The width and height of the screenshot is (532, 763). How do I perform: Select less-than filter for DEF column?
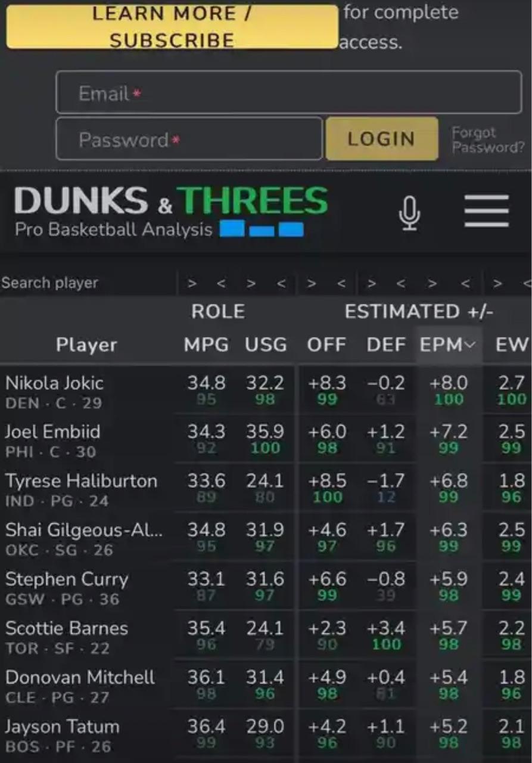point(401,283)
